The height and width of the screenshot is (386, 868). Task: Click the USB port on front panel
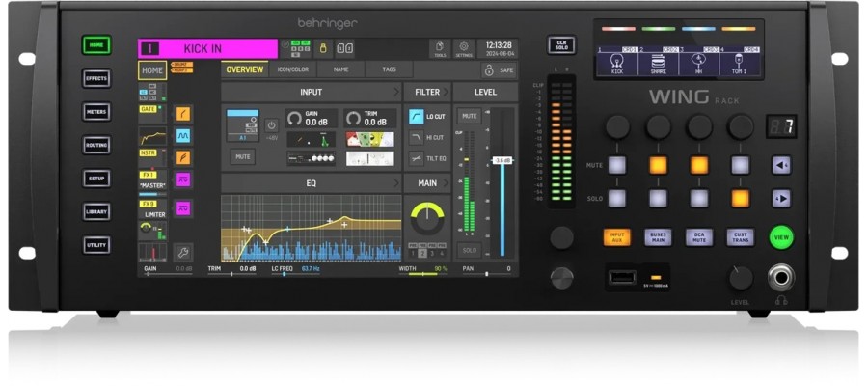(622, 276)
